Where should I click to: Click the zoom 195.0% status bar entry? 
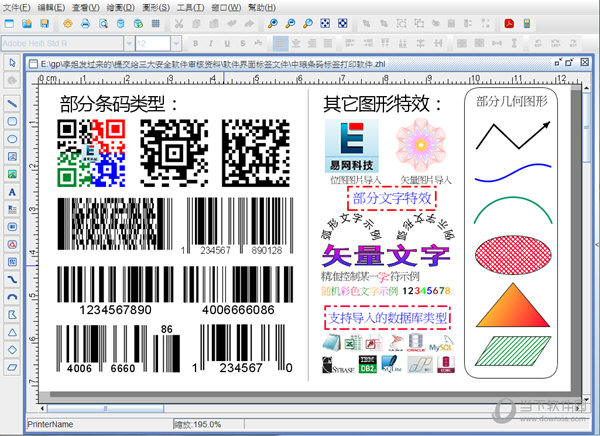tap(197, 424)
